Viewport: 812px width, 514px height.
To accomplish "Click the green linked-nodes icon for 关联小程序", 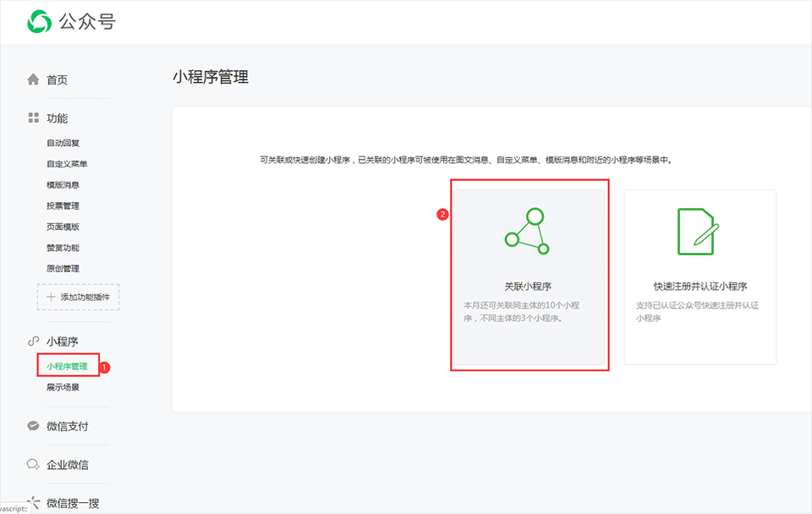I will point(527,232).
